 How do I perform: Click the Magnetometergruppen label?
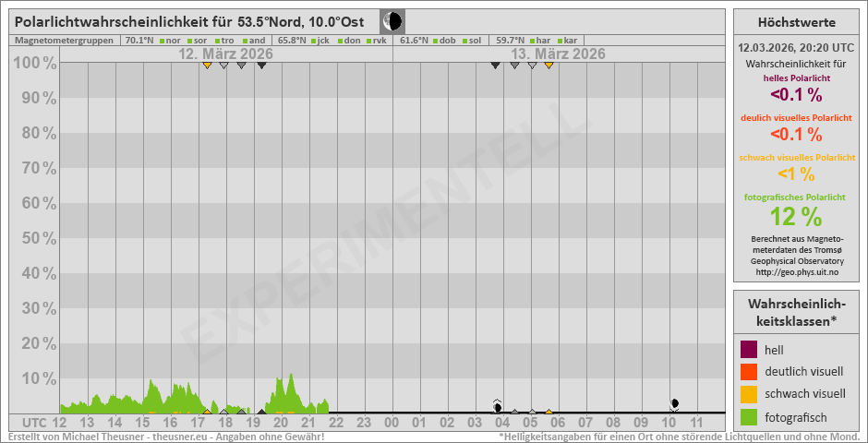(x=65, y=41)
